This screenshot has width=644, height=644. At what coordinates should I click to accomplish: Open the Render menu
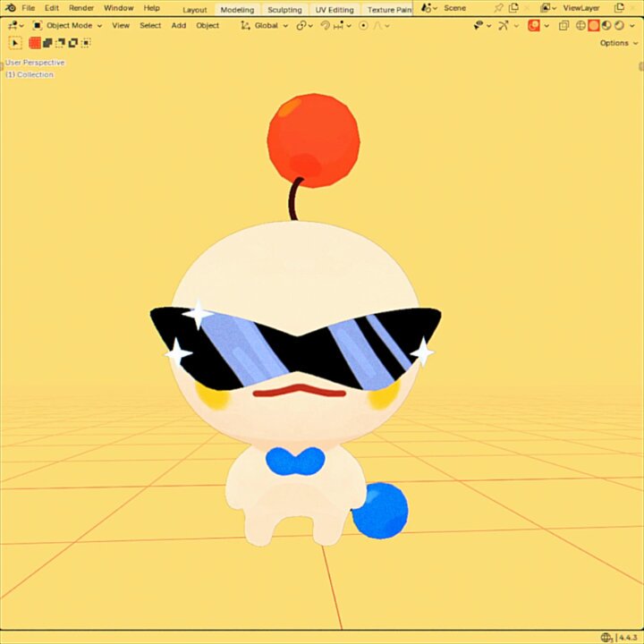pyautogui.click(x=81, y=8)
